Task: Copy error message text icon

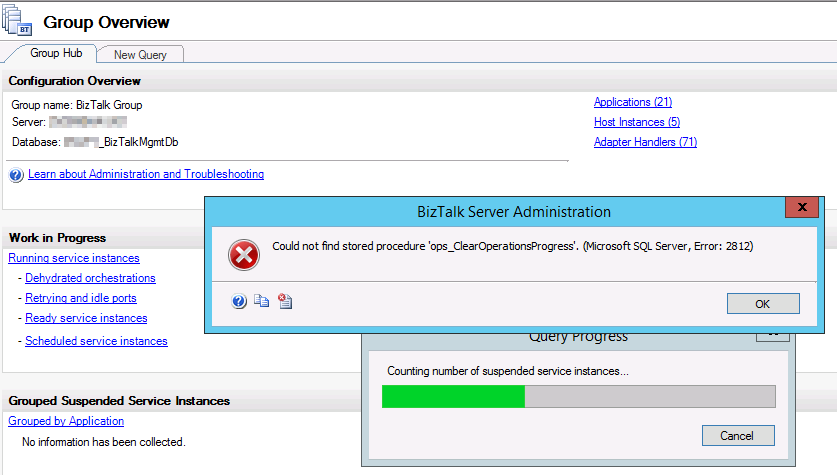Action: [262, 301]
